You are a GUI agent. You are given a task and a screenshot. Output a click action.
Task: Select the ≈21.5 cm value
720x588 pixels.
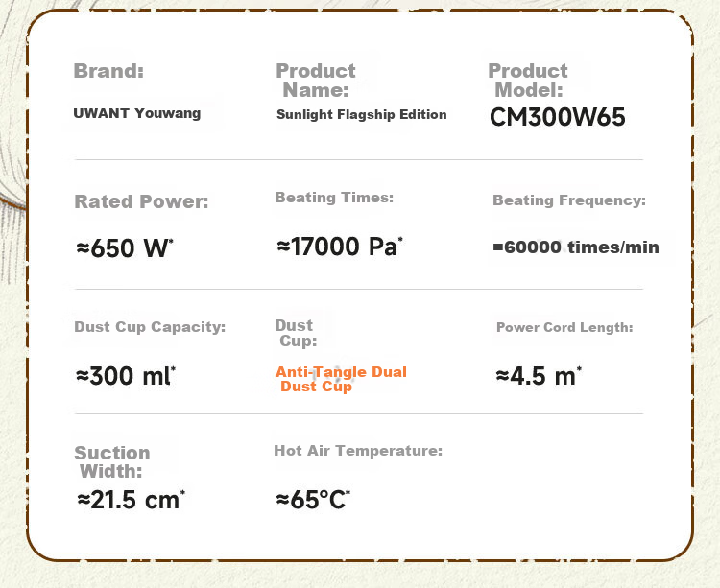131,500
